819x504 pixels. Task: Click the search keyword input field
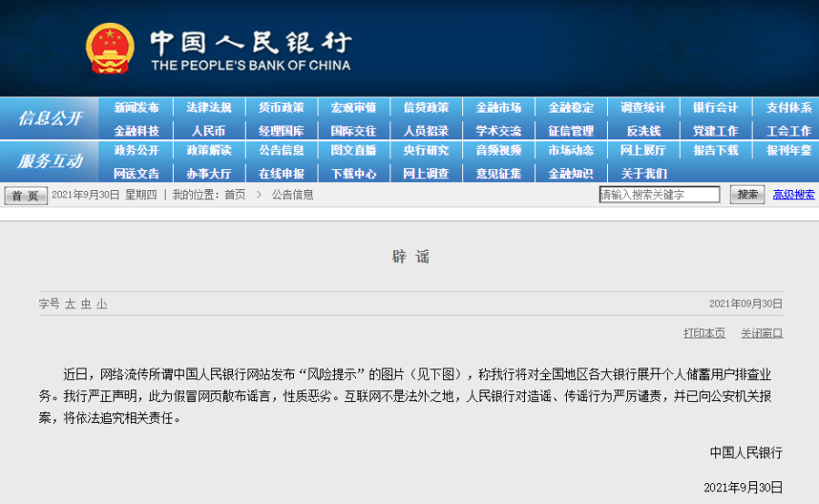click(x=659, y=195)
